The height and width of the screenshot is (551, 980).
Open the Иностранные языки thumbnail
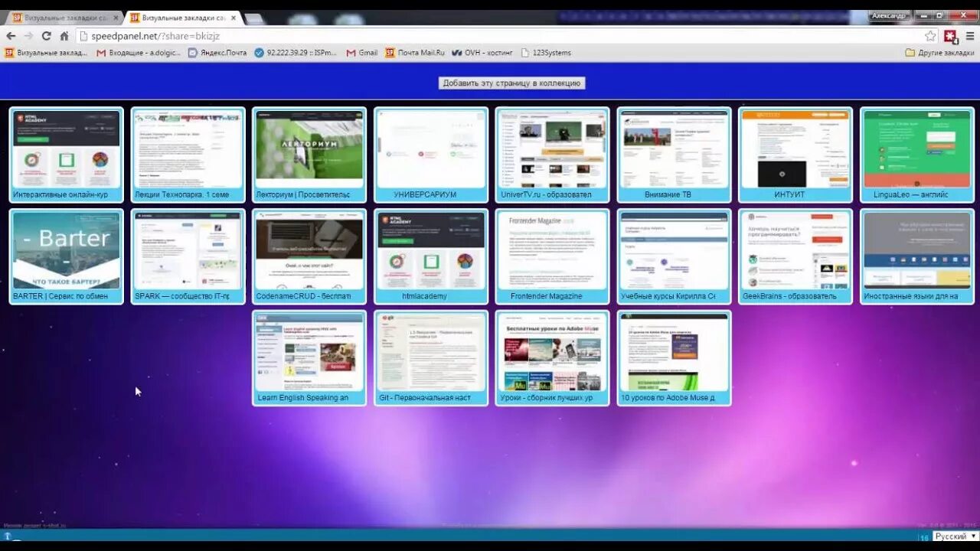pos(917,256)
